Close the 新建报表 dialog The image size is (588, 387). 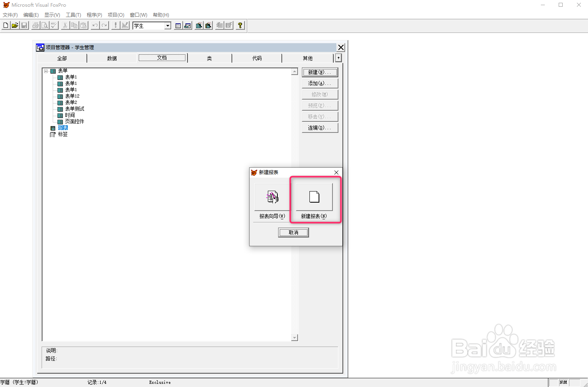click(x=336, y=172)
